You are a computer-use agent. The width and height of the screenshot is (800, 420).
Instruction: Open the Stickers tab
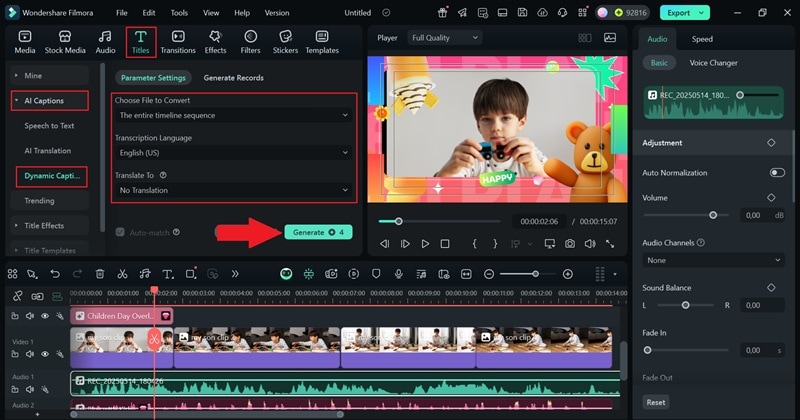tap(285, 42)
